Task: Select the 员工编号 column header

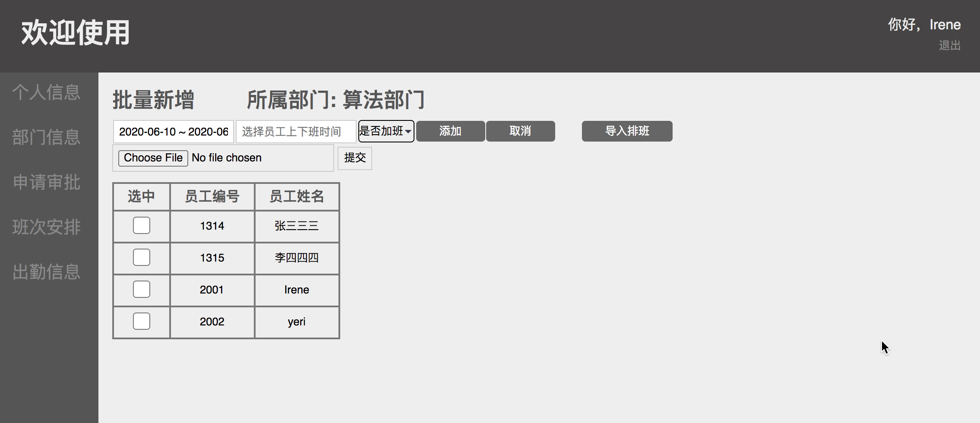Action: point(212,196)
